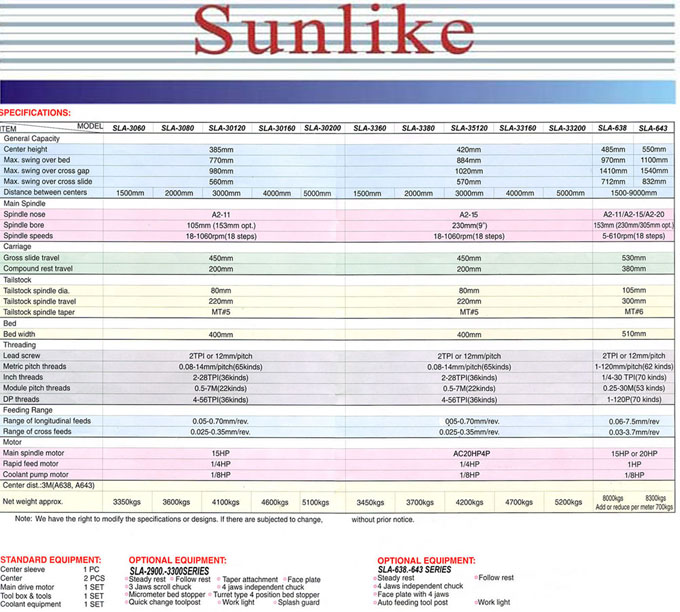The height and width of the screenshot is (612, 680).
Task: Click the STANDARD EQUIPMENT: heading
Action: click(51, 560)
